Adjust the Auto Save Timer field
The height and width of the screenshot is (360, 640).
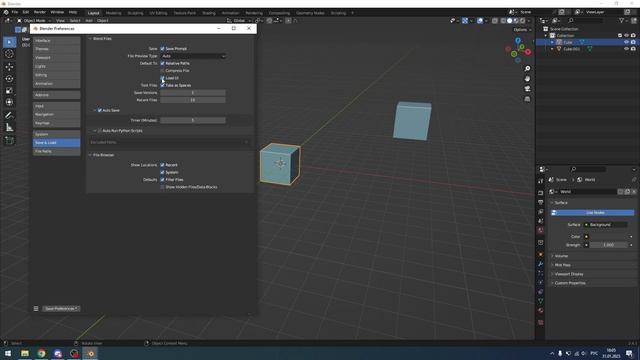coord(193,120)
